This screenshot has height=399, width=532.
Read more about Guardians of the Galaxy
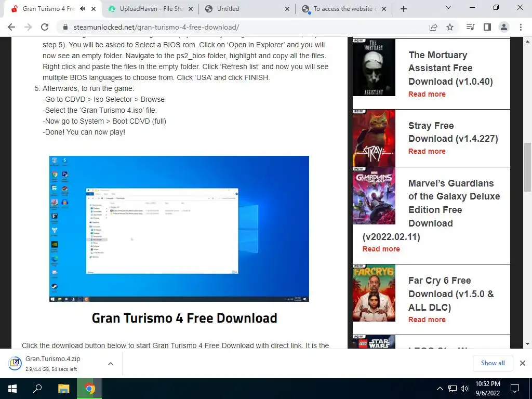(x=381, y=249)
